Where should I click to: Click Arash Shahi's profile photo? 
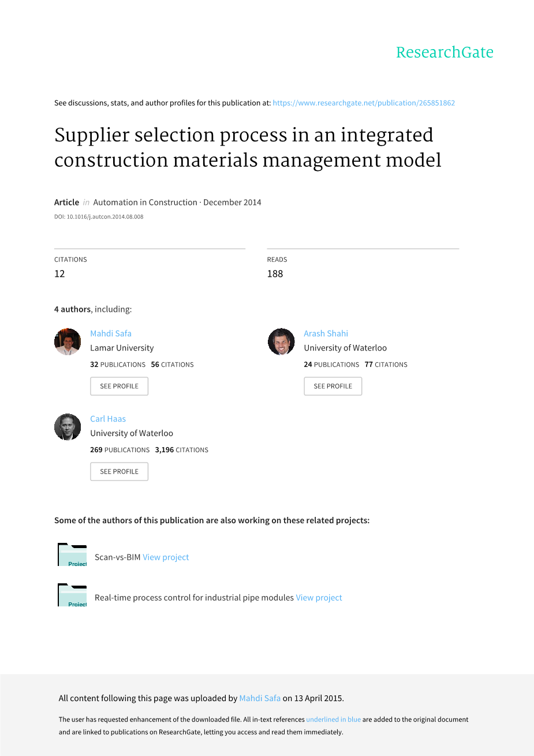pyautogui.click(x=281, y=342)
